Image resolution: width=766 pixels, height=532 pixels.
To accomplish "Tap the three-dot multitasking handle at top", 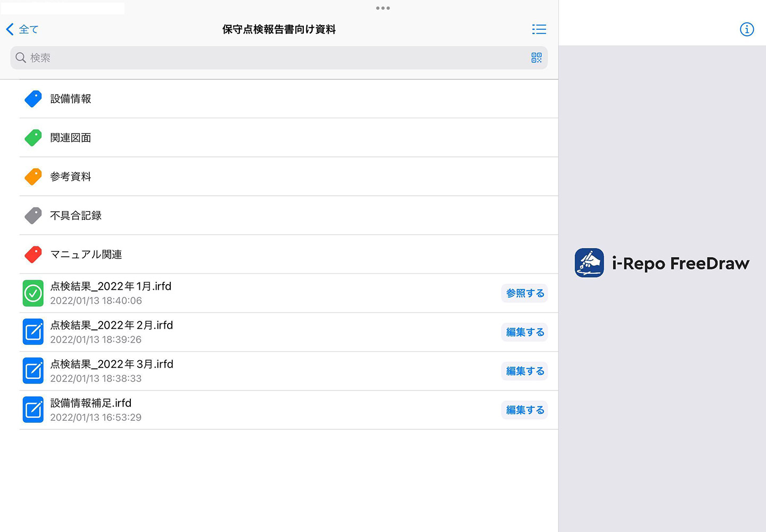I will pos(383,8).
